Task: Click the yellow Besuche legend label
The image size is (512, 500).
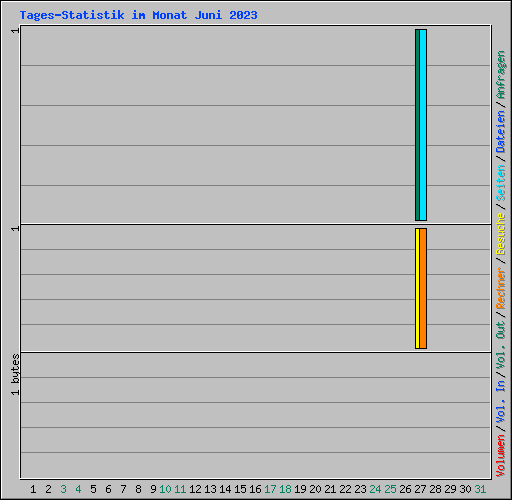Action: point(500,234)
